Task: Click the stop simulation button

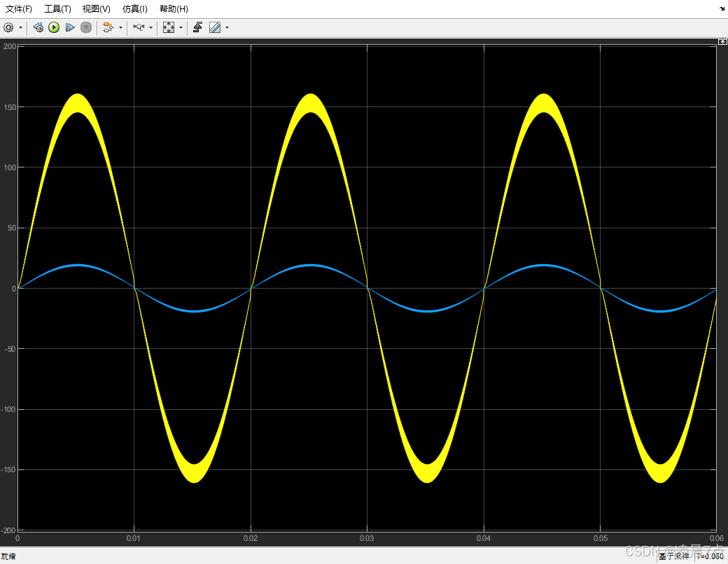Action: 86,28
